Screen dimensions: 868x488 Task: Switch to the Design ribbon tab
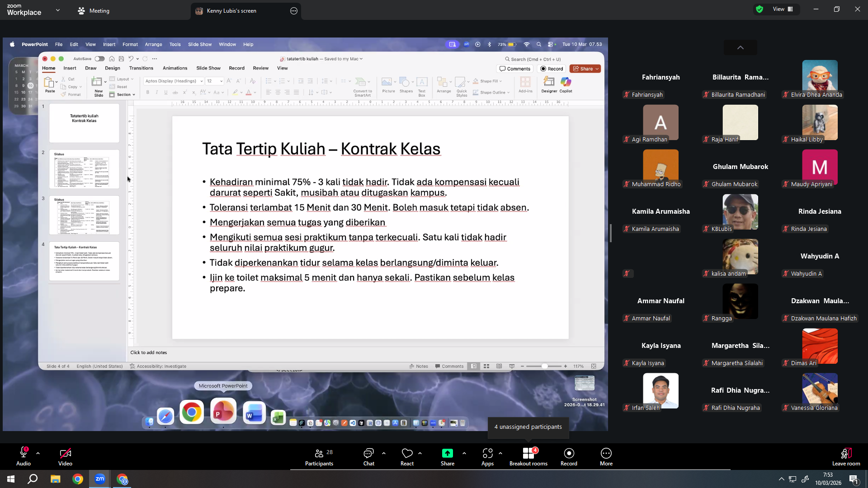pyautogui.click(x=113, y=68)
